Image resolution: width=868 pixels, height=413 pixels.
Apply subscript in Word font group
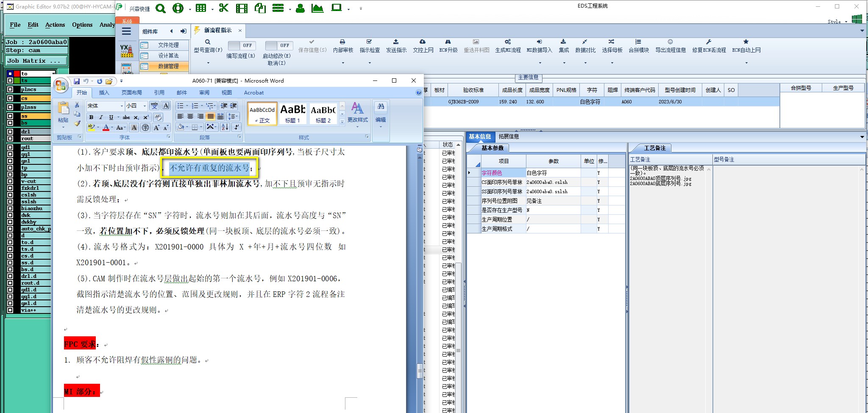[136, 117]
